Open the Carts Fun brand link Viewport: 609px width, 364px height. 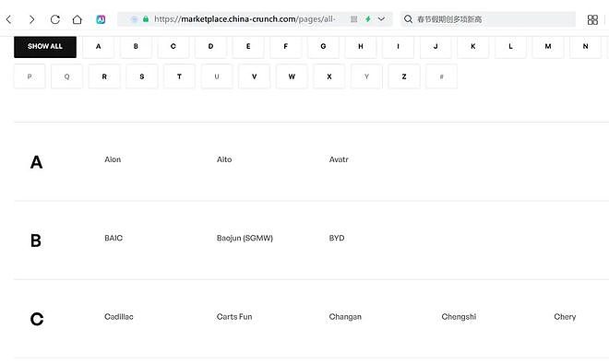pos(234,317)
